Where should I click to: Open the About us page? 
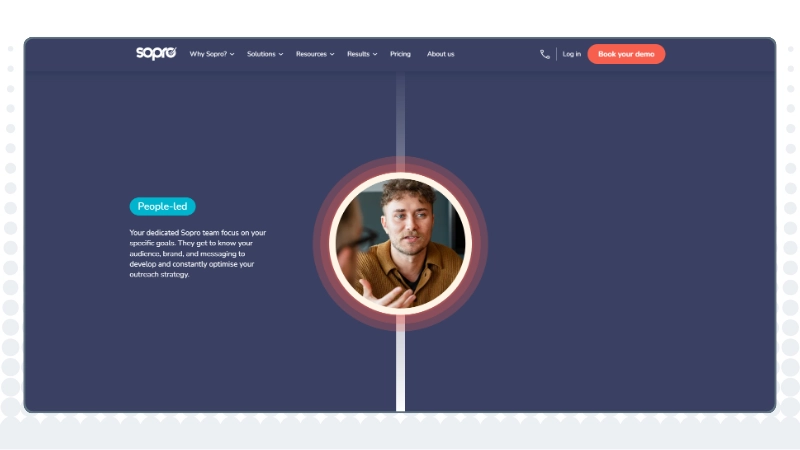[440, 54]
